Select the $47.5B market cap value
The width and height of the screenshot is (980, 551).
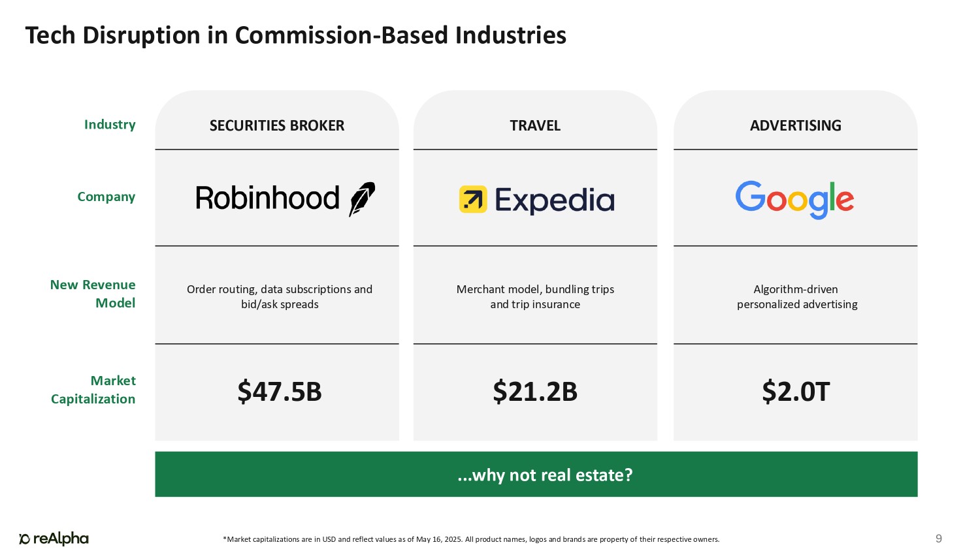coord(280,392)
